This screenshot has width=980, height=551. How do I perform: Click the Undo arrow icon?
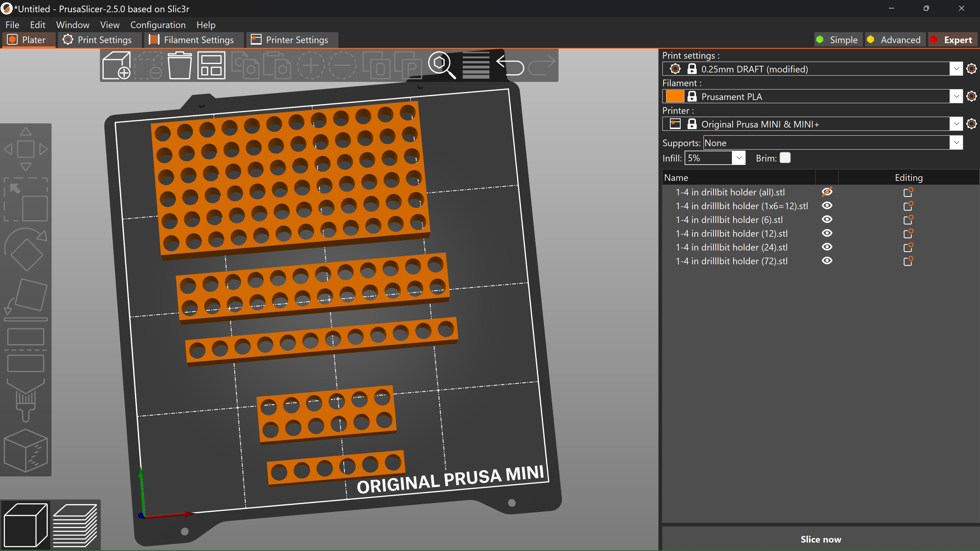tap(510, 65)
